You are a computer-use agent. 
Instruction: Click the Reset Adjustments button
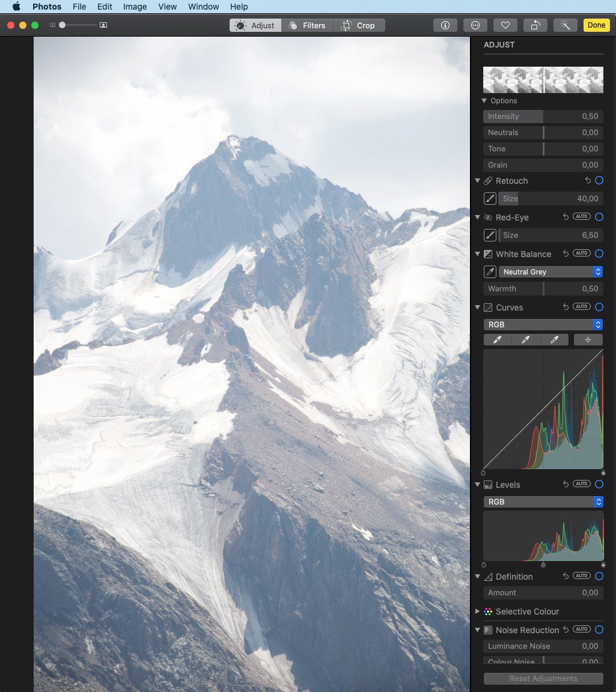pos(543,678)
